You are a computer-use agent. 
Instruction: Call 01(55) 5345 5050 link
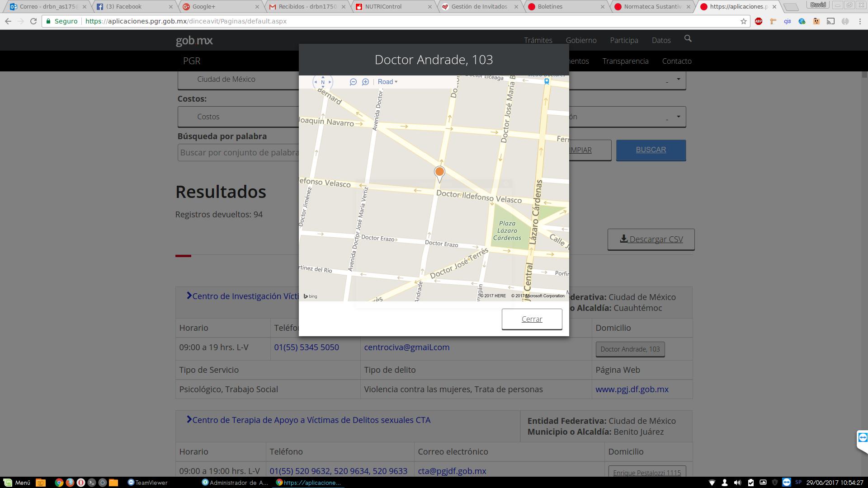[x=307, y=347]
